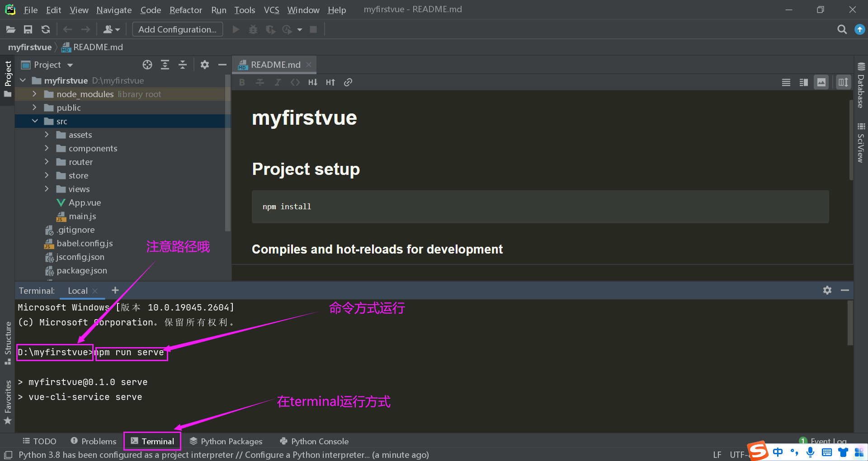Select the README.md editor tab
Image resolution: width=868 pixels, height=461 pixels.
click(275, 65)
